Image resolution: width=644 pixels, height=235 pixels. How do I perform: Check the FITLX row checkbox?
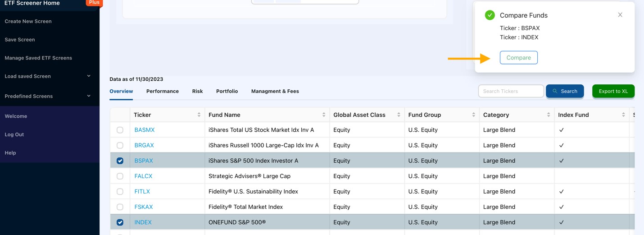point(120,191)
